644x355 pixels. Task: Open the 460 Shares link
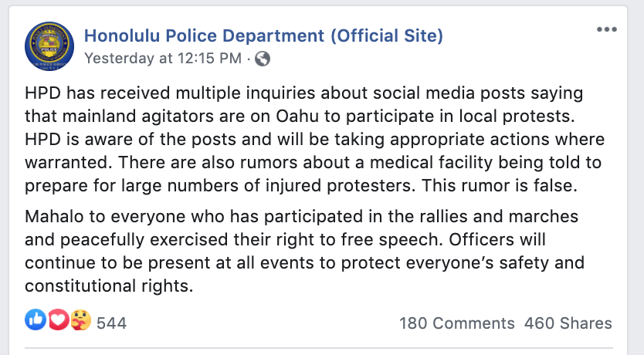click(x=568, y=323)
